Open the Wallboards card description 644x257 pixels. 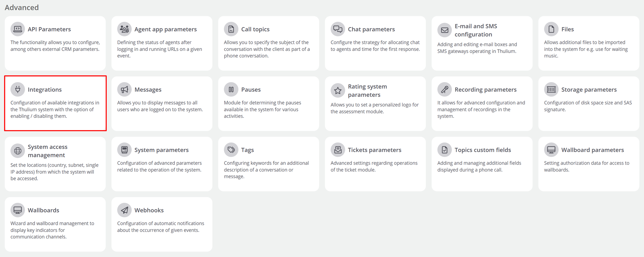click(52, 230)
